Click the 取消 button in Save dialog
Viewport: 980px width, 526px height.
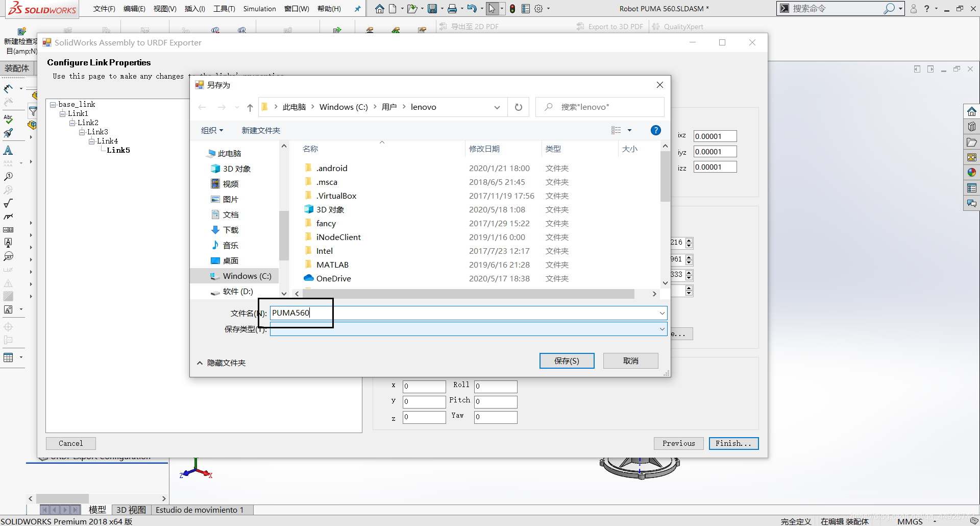(x=630, y=361)
